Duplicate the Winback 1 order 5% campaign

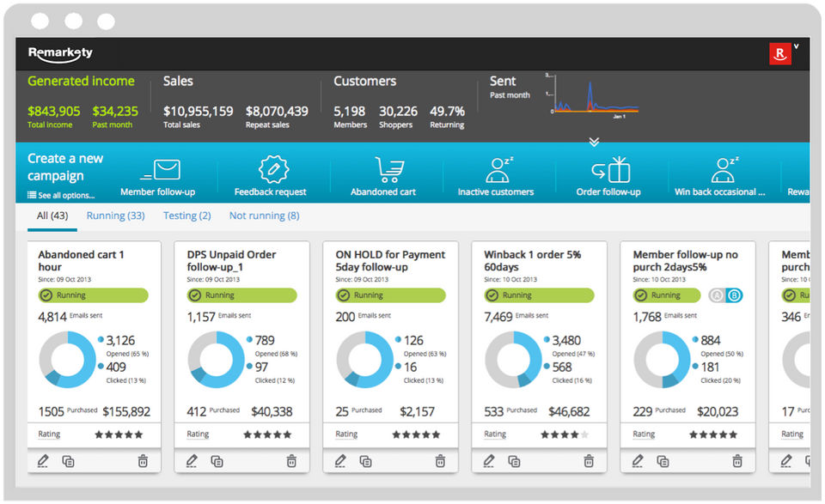click(x=514, y=461)
